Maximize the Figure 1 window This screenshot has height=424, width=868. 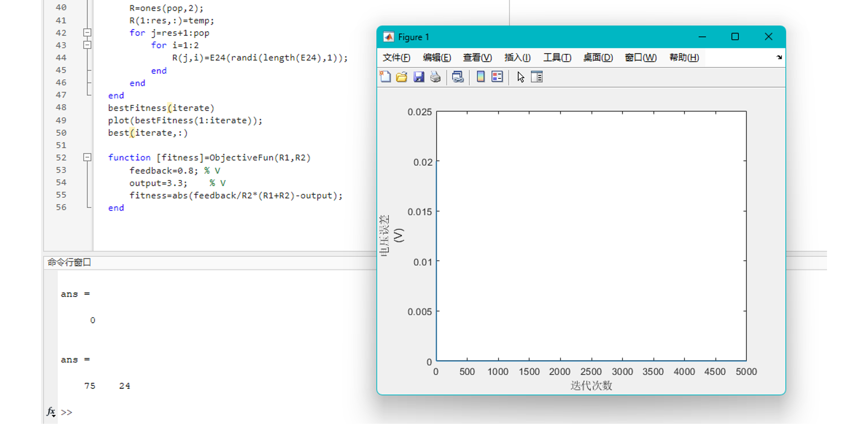point(735,37)
